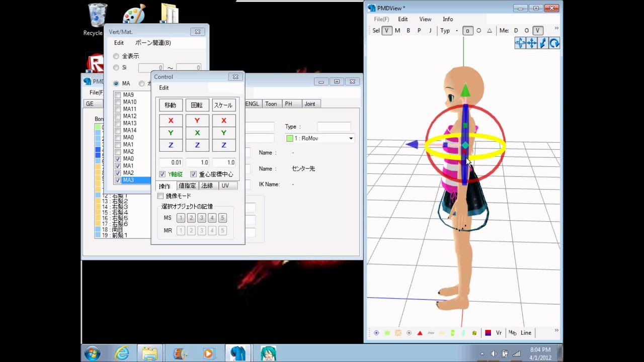The height and width of the screenshot is (362, 644).
Task: Switch to 値指定 tab in Control
Action: pos(188,186)
